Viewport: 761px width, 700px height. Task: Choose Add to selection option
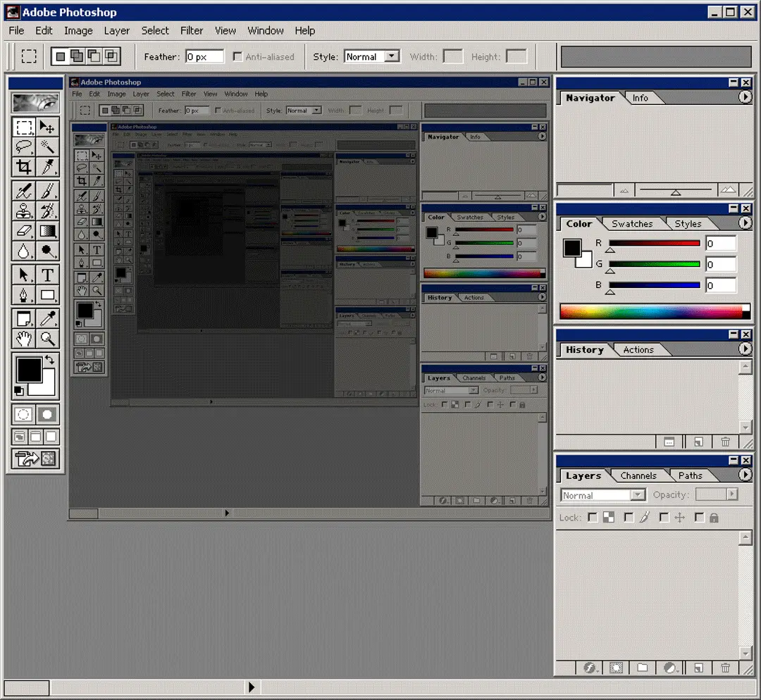tap(77, 56)
